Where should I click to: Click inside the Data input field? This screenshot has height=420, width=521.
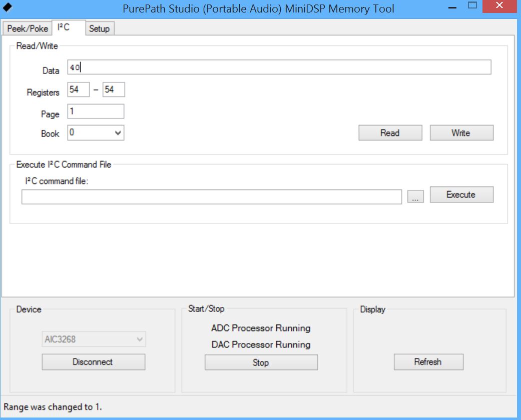(200, 67)
